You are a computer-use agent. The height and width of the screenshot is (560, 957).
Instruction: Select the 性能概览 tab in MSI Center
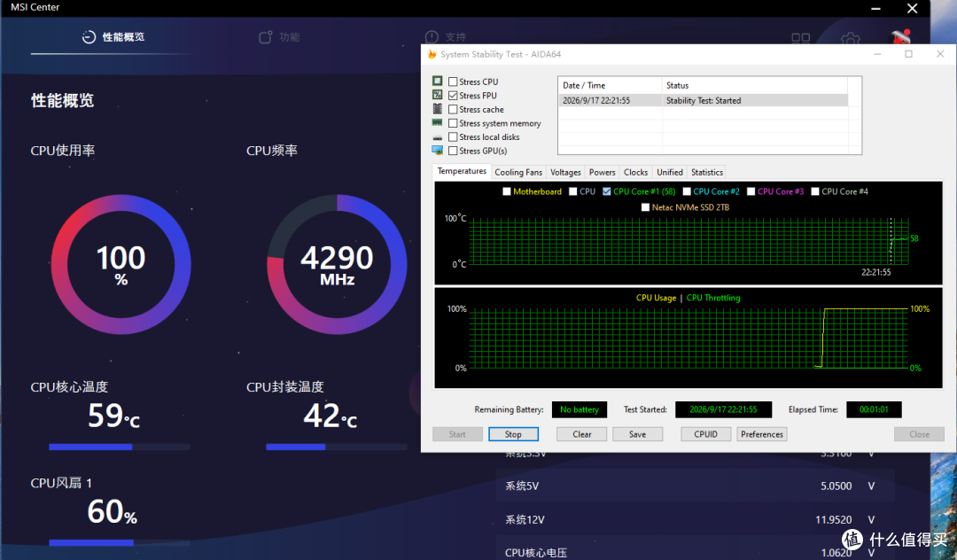(113, 37)
